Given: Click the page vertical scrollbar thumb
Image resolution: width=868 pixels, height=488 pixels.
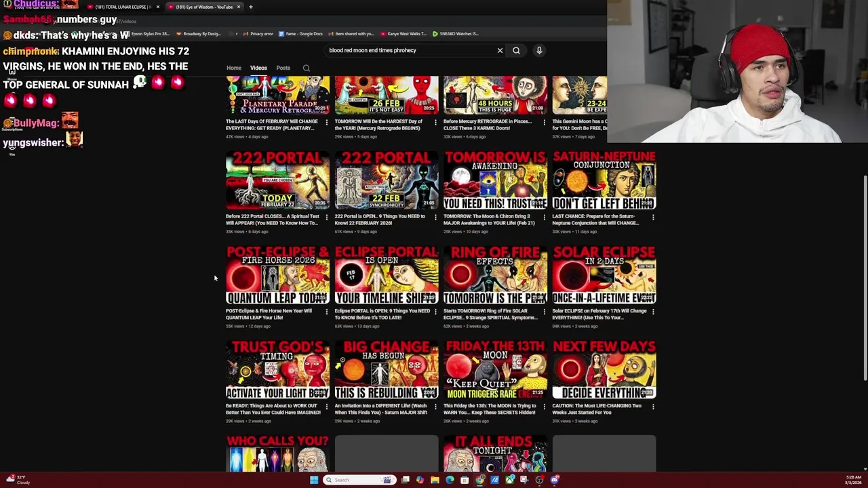Looking at the screenshot, I should [865, 278].
